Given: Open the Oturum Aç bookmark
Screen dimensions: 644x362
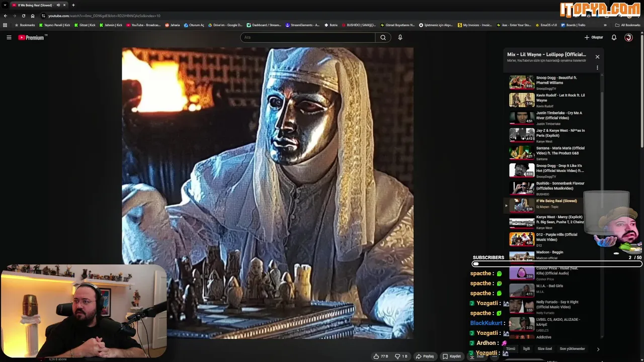Looking at the screenshot, I should coord(194,25).
